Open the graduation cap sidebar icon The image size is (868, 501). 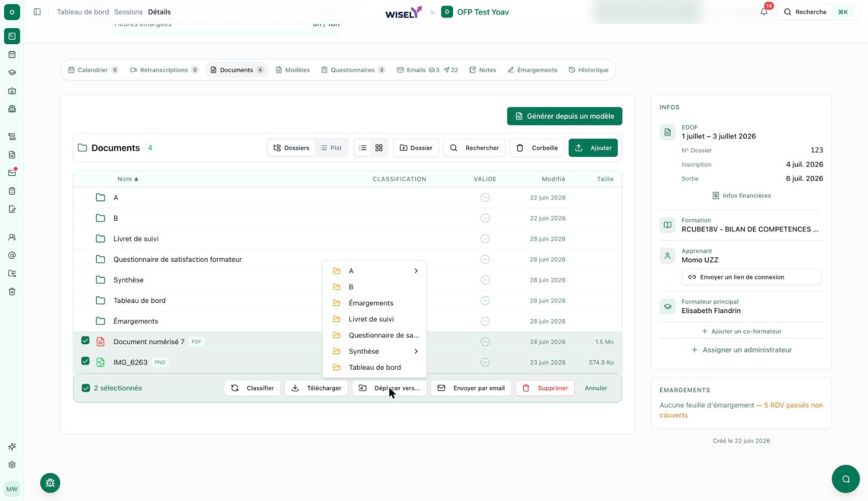click(x=12, y=73)
